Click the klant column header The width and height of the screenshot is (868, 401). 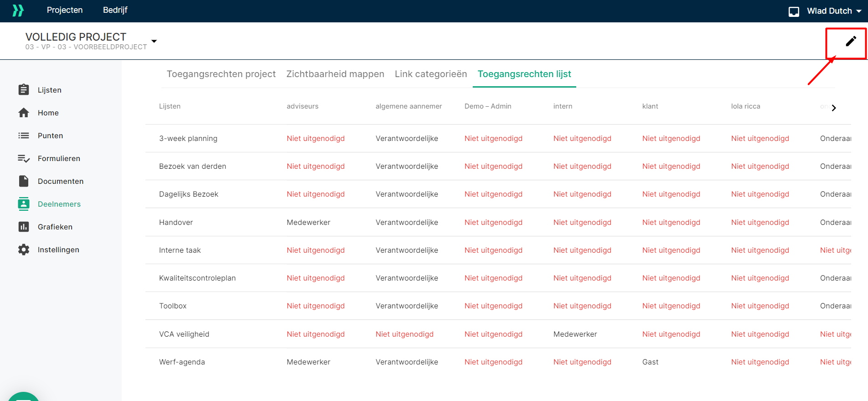click(650, 106)
